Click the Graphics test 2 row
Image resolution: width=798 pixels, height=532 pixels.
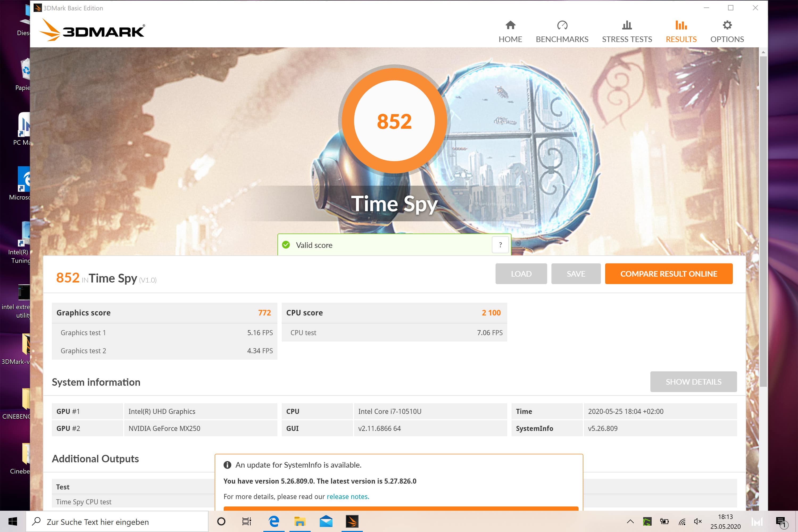pyautogui.click(x=165, y=351)
